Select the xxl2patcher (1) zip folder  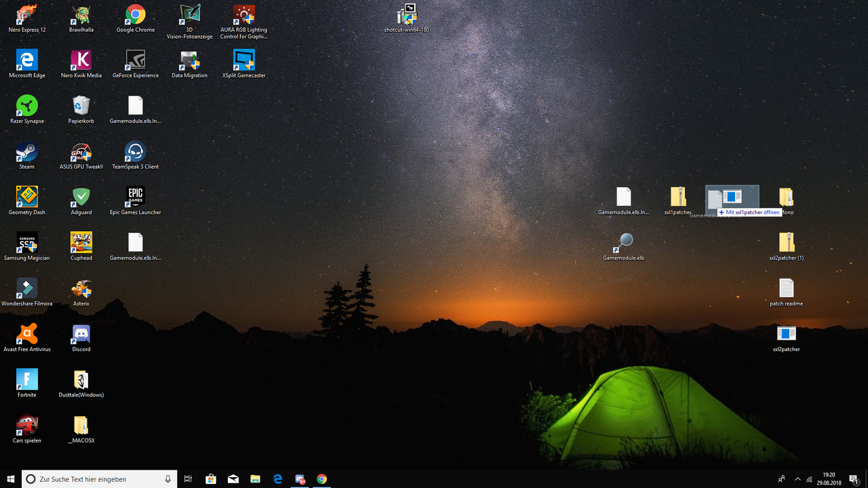pos(787,246)
